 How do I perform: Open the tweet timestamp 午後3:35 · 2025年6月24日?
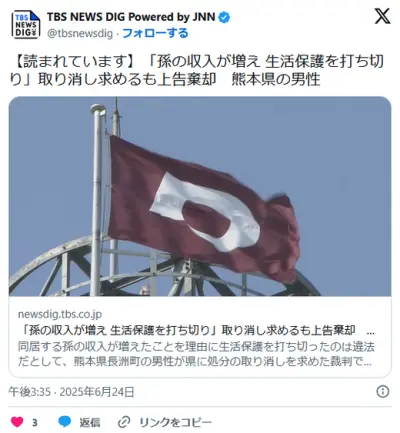[71, 392]
